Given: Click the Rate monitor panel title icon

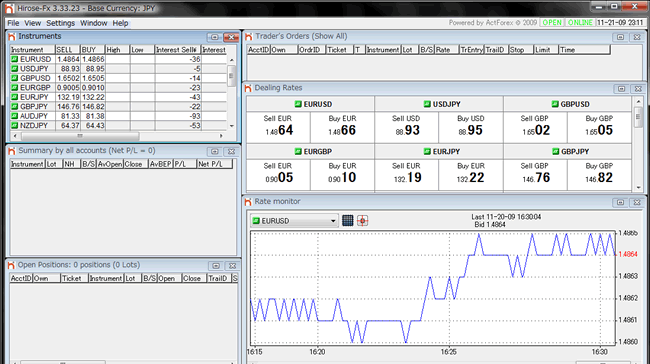Looking at the screenshot, I should pos(248,202).
